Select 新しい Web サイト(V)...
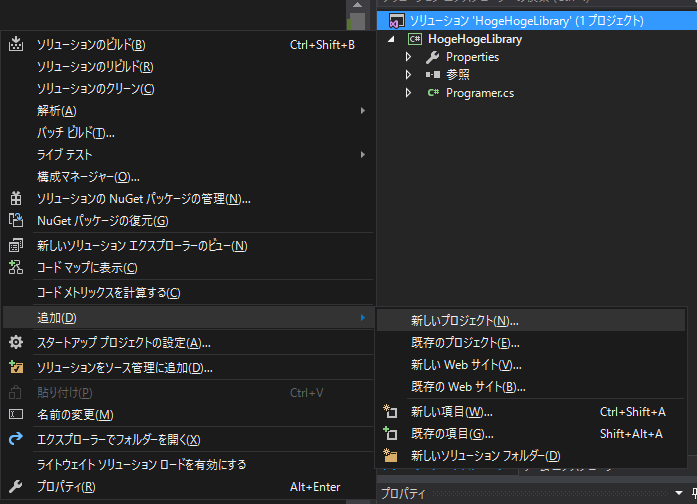 pos(531,364)
